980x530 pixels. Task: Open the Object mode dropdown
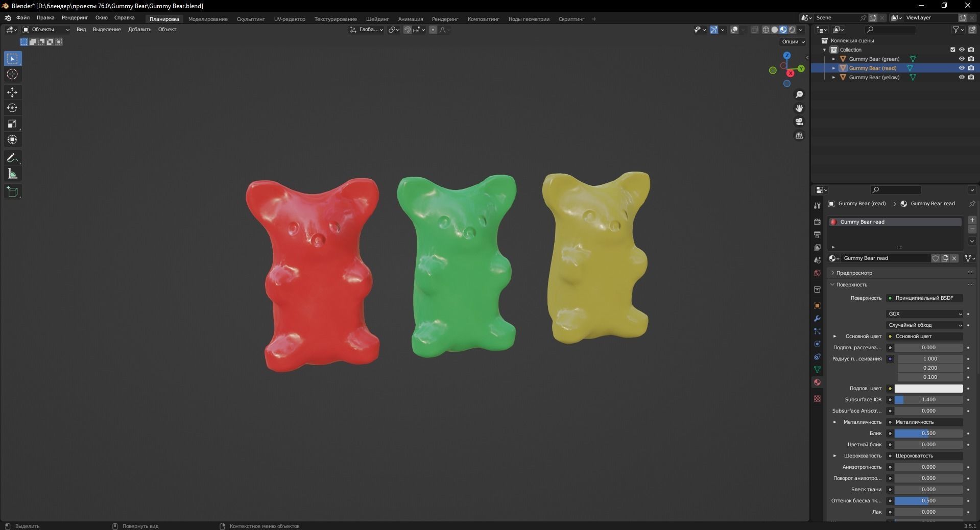pos(45,30)
